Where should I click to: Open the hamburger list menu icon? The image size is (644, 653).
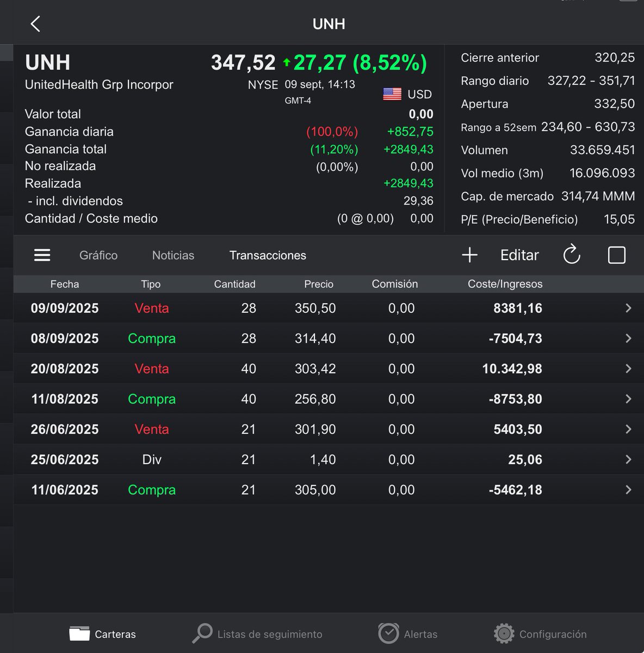42,255
